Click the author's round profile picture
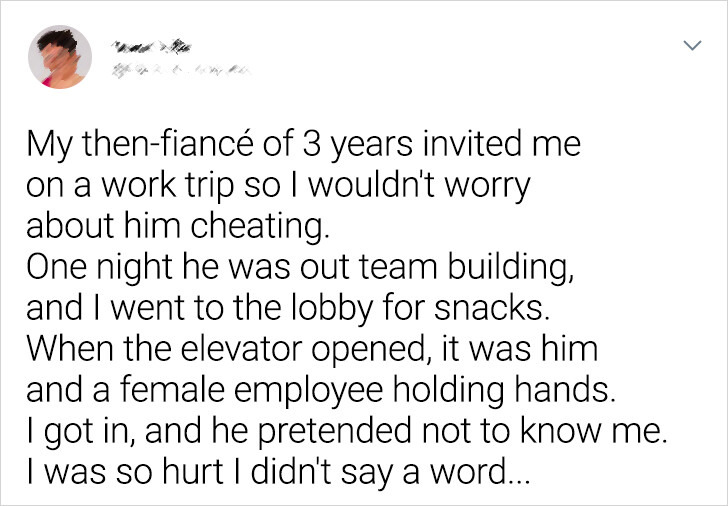This screenshot has height=506, width=728. [x=60, y=57]
